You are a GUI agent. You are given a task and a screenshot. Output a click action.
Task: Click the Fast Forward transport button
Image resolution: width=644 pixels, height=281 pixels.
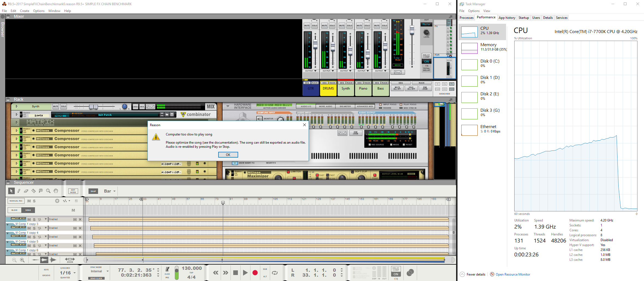click(x=225, y=273)
